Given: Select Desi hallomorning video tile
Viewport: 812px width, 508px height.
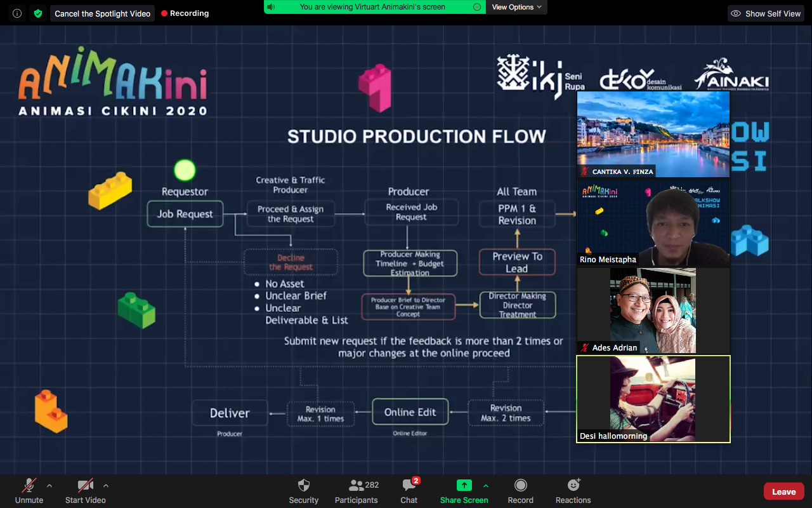Looking at the screenshot, I should point(653,399).
